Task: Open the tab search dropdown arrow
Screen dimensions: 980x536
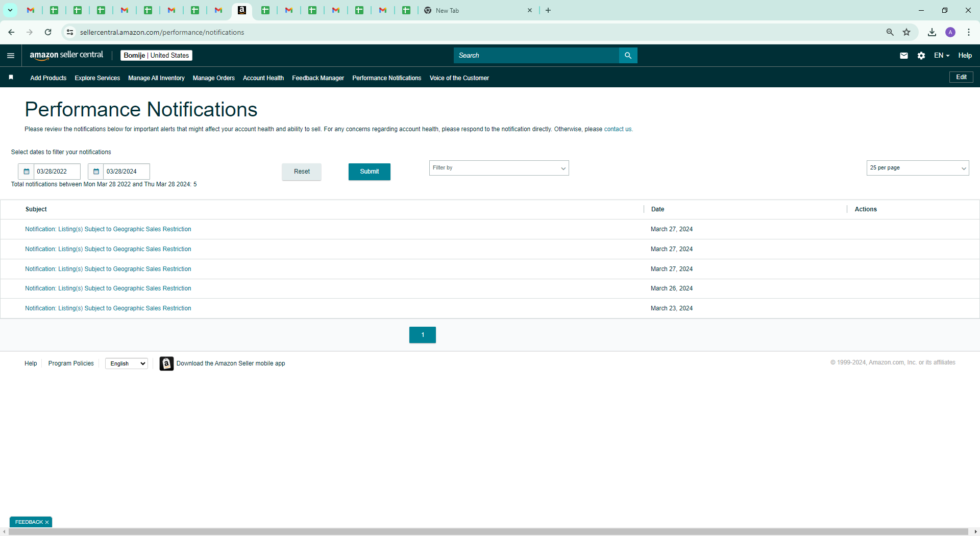Action: click(10, 10)
